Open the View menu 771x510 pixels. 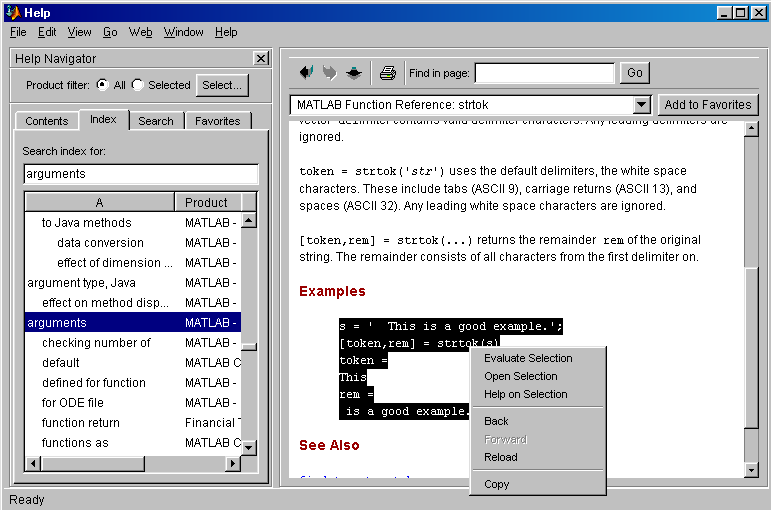click(x=80, y=32)
